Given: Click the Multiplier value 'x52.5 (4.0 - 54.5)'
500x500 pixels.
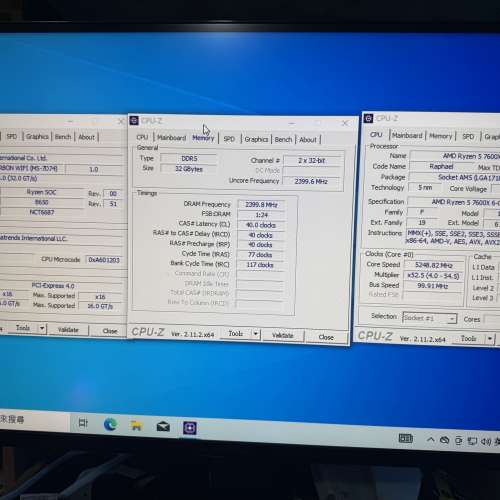Looking at the screenshot, I should tap(434, 276).
